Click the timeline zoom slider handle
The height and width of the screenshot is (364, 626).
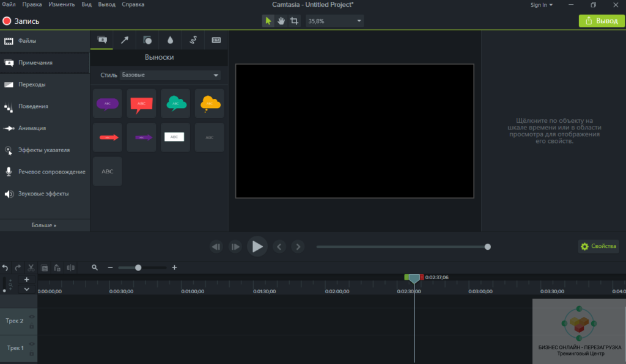pos(138,268)
